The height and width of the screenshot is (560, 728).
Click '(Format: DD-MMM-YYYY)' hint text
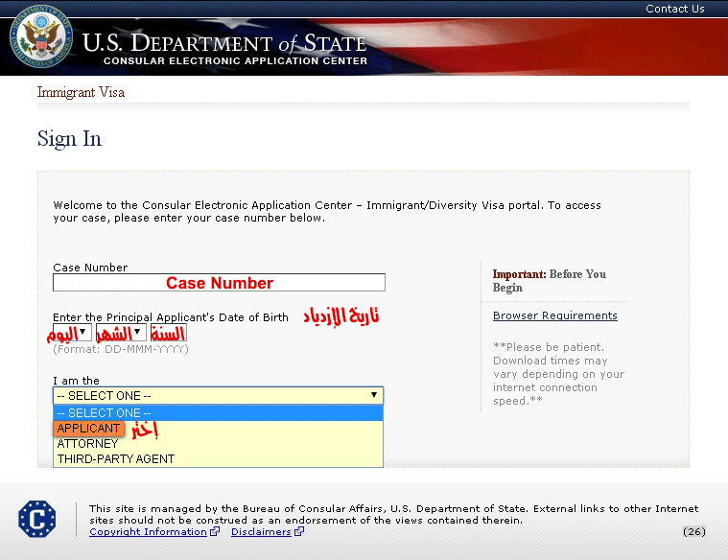121,349
